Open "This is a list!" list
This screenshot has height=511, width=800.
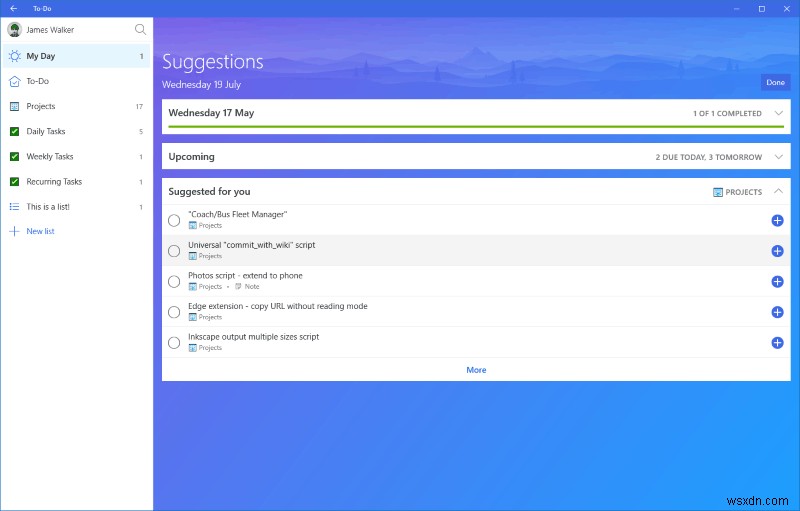tap(77, 207)
